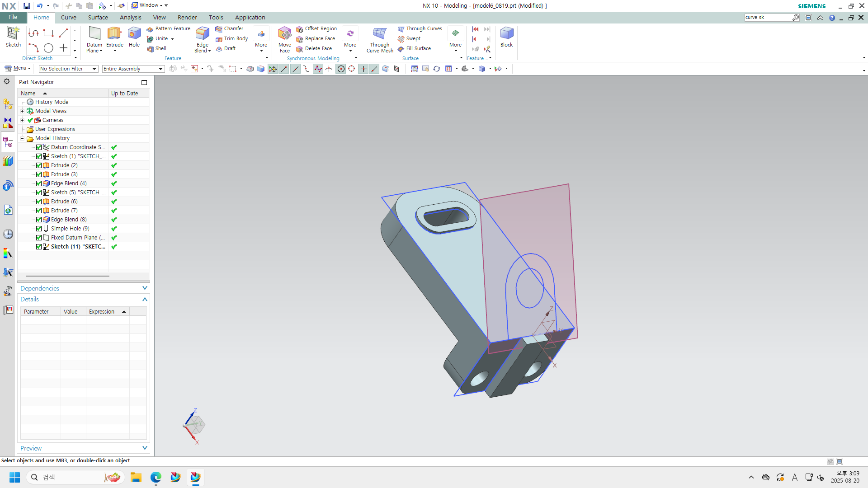This screenshot has width=868, height=488.
Task: Click the Replace Face button
Action: (x=320, y=38)
